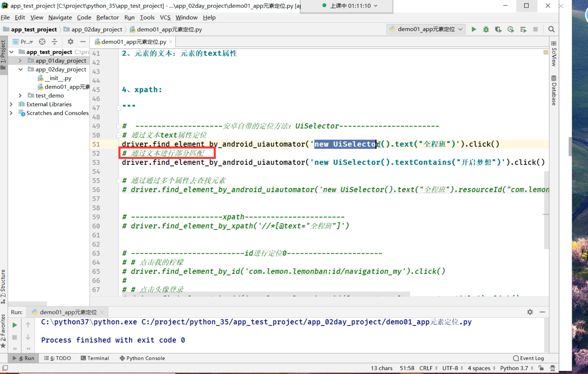Open Project panel settings gear
The image size is (588, 374).
point(70,42)
